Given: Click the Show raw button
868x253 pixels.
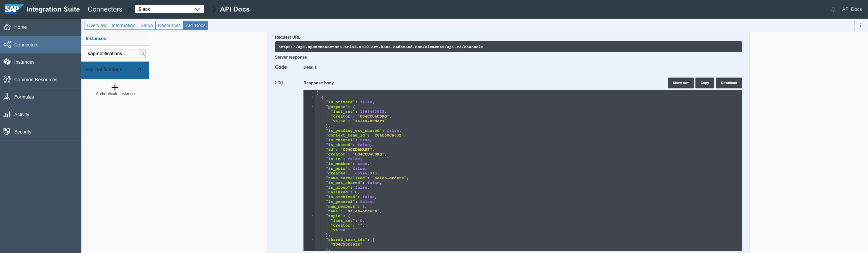Looking at the screenshot, I should tap(680, 83).
